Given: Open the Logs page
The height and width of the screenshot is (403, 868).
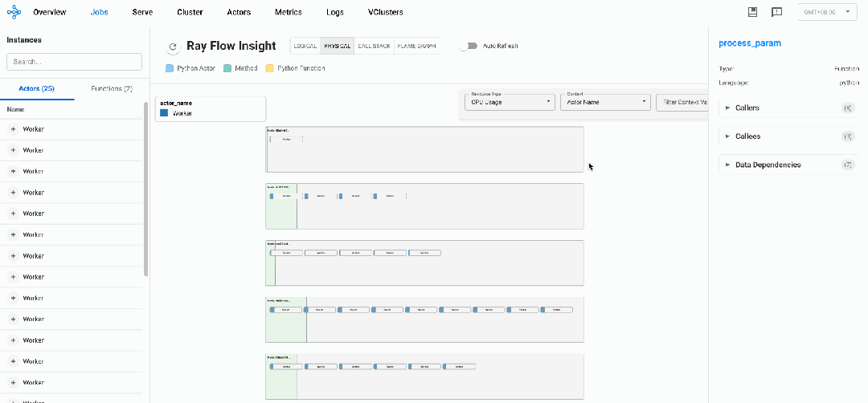Looking at the screenshot, I should [335, 12].
